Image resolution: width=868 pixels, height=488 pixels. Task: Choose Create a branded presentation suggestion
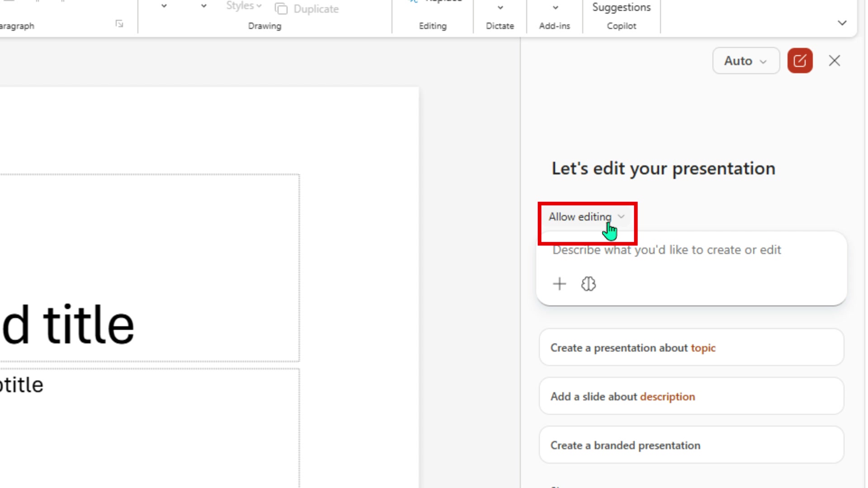[691, 445]
